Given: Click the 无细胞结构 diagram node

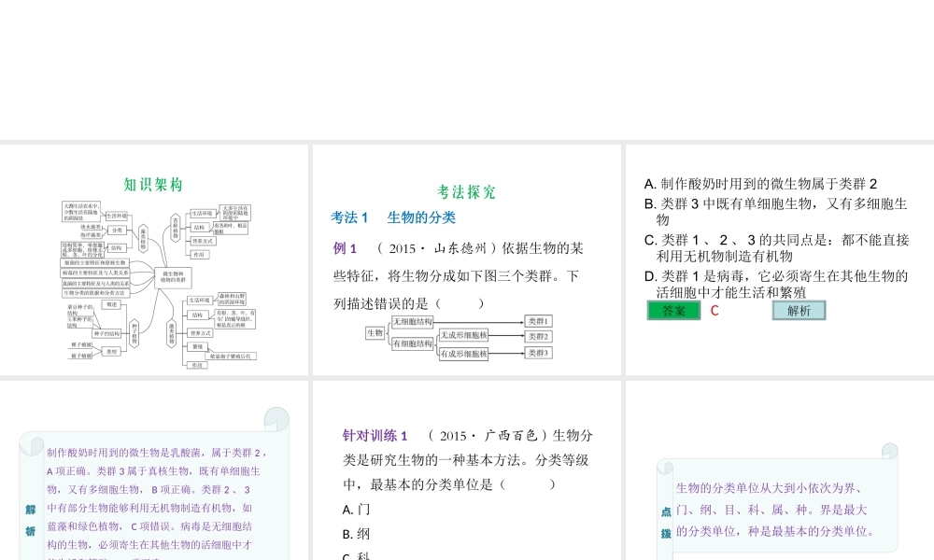Looking at the screenshot, I should 412,321.
